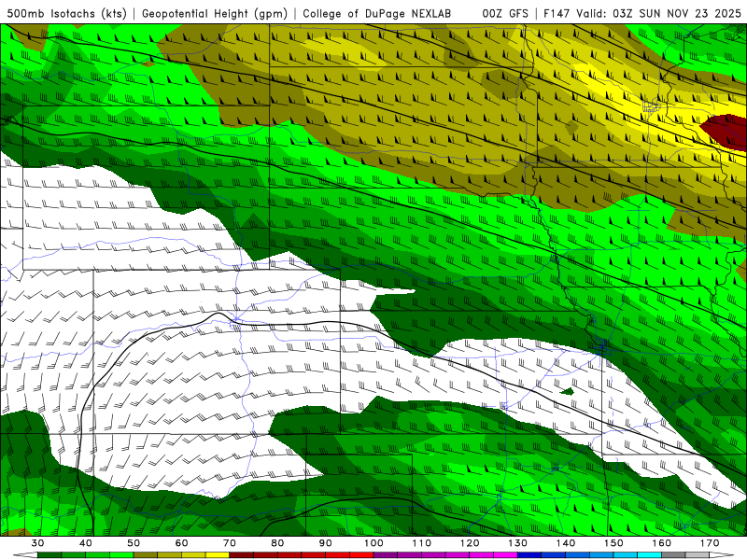Click the '160' value on the color scale
The height and width of the screenshot is (560, 747).
pos(662,543)
